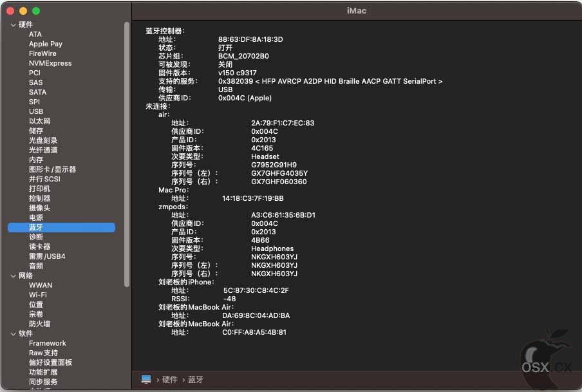This screenshot has width=582, height=392.
Task: Click 蓝牙 in the bottom path bar
Action: [195, 379]
